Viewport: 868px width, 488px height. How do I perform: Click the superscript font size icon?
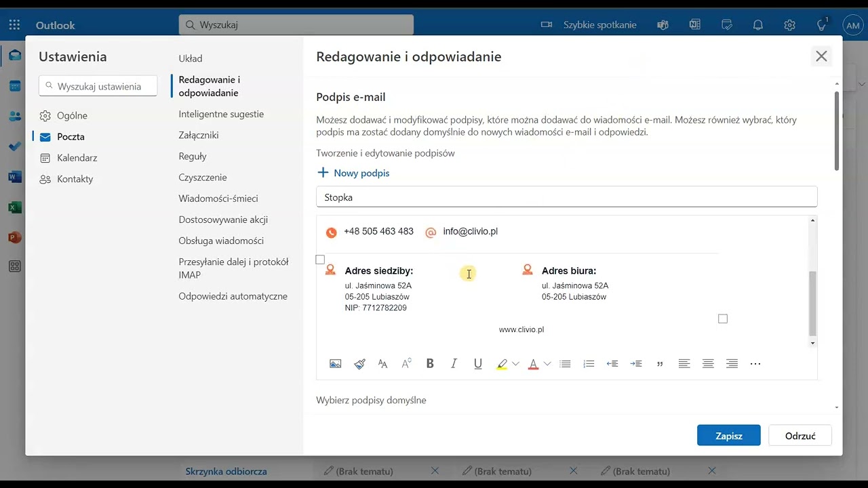406,364
